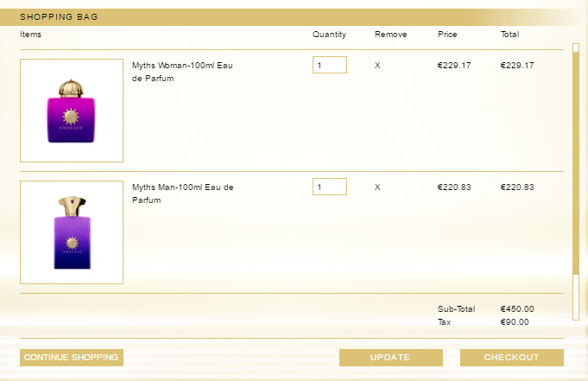Screen dimensions: 588x381
Task: Proceed with the Checkout button
Action: pos(512,358)
